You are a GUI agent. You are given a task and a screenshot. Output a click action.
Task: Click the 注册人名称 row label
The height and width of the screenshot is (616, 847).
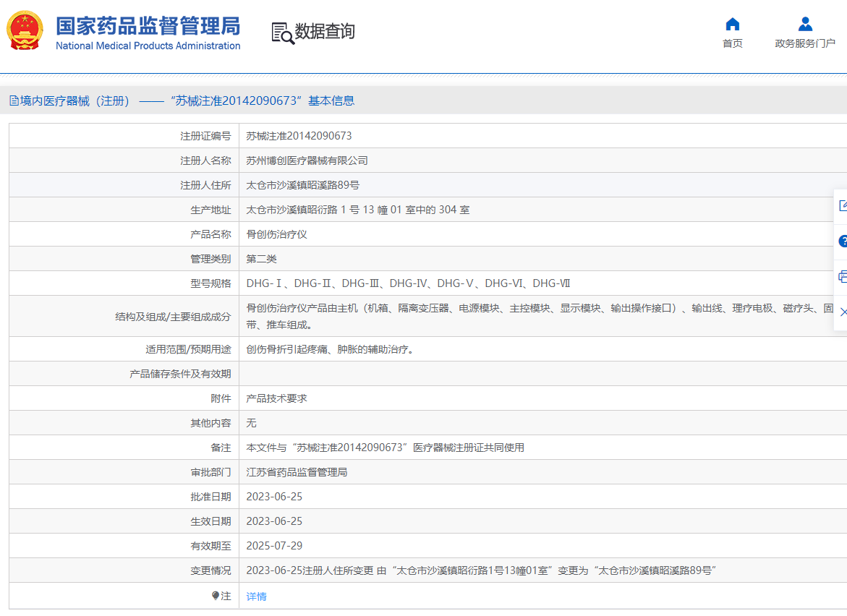pos(206,161)
